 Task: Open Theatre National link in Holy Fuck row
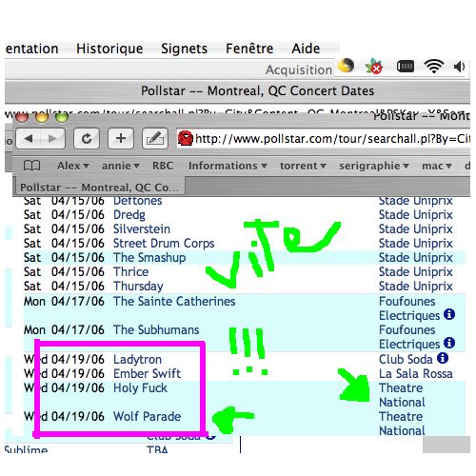tap(402, 395)
